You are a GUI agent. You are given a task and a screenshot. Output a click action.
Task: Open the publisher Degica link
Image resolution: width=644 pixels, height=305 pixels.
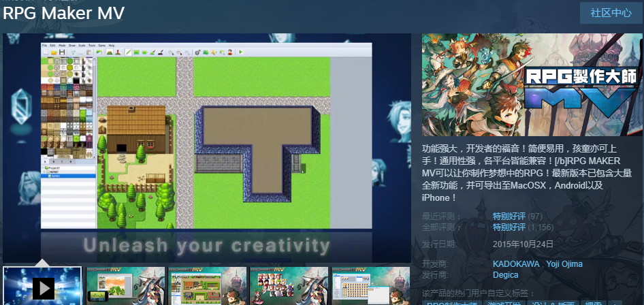click(x=506, y=274)
